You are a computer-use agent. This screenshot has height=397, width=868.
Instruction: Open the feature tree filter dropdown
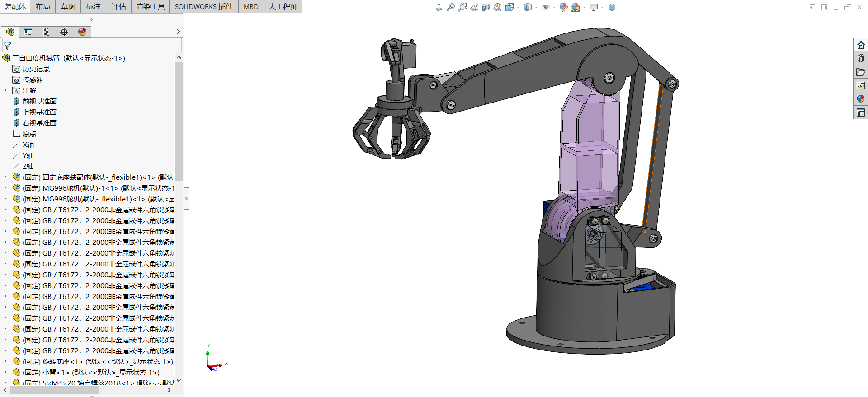click(9, 46)
